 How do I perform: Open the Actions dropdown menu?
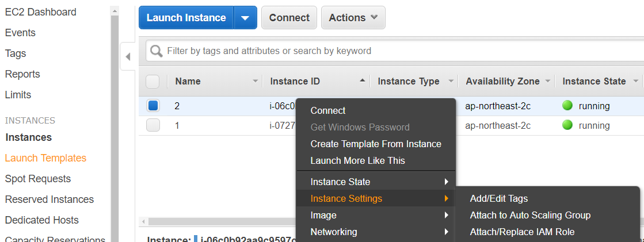pyautogui.click(x=353, y=18)
